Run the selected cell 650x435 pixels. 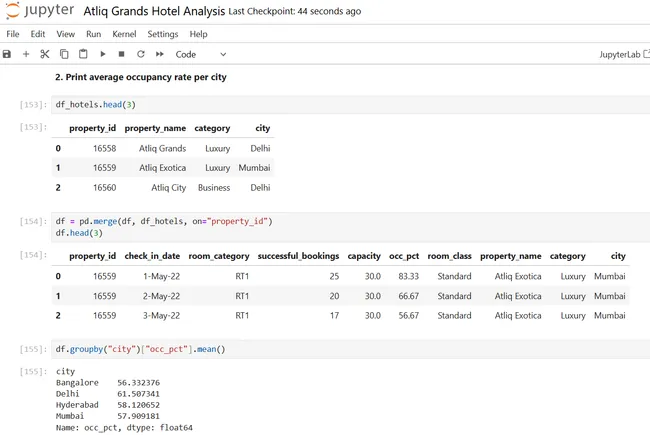coord(102,54)
